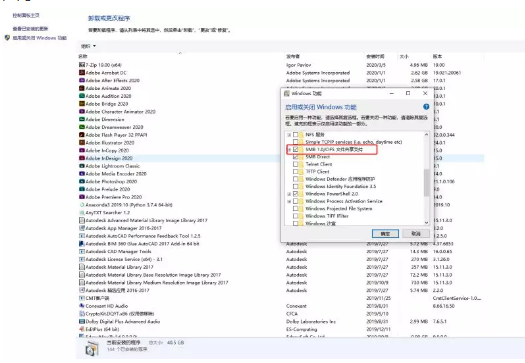Open the 控制面板主页 link
525x363 pixels.
tap(26, 15)
